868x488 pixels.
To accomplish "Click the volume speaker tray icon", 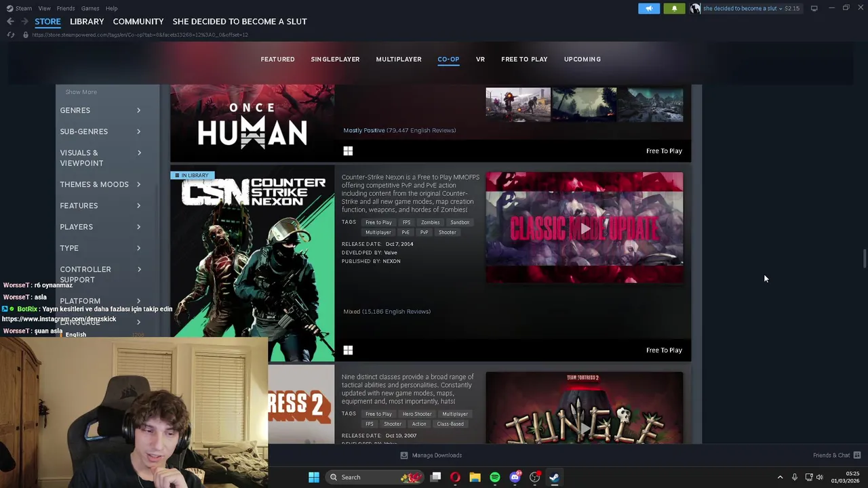I will (819, 477).
